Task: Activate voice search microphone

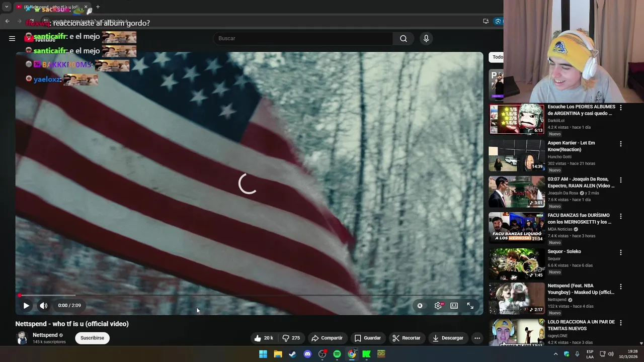Action: [x=426, y=39]
